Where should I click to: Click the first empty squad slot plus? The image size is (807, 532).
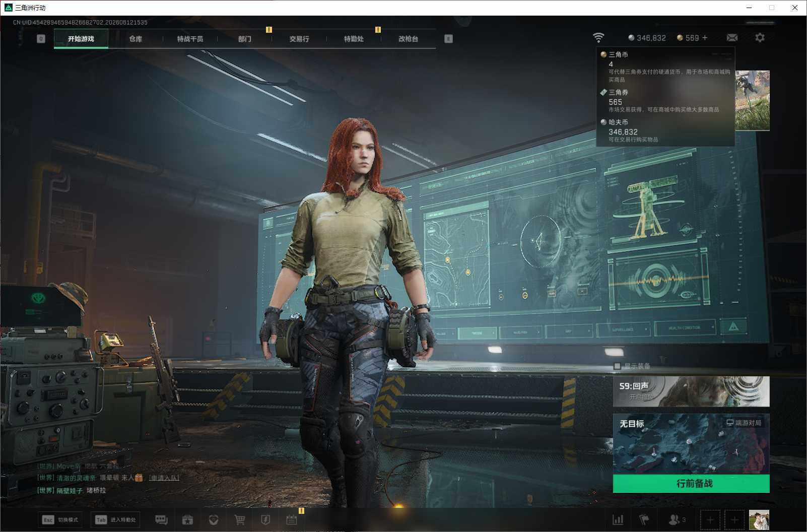tap(710, 520)
